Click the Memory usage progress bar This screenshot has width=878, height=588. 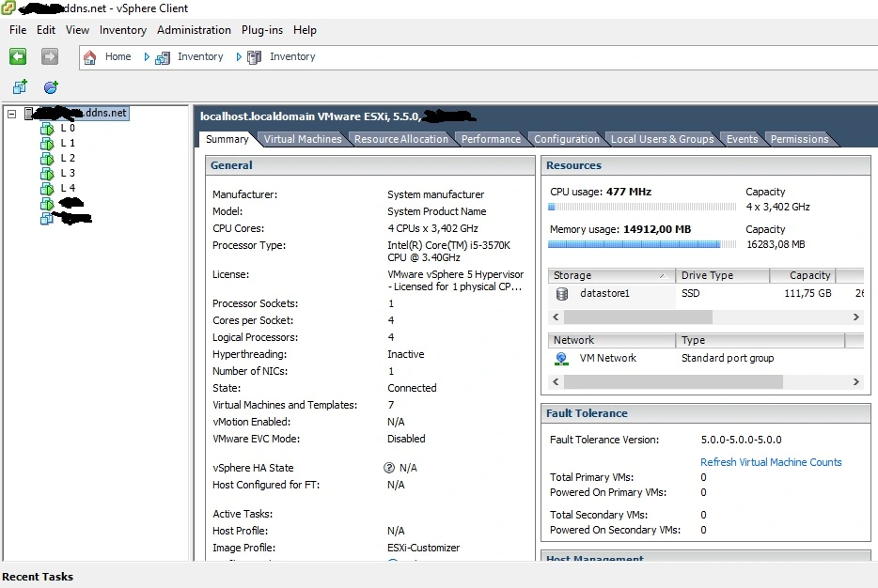[642, 244]
